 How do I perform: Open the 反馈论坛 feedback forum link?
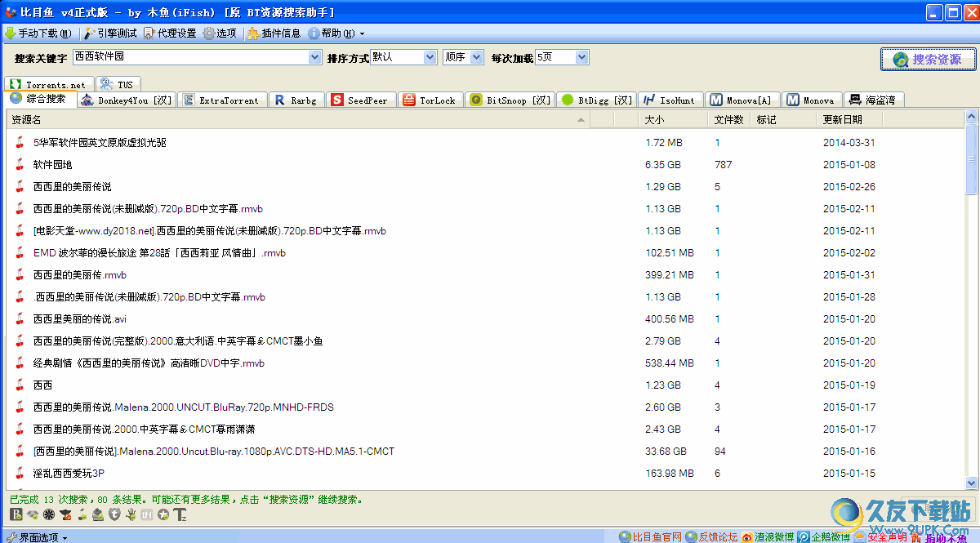[711, 536]
